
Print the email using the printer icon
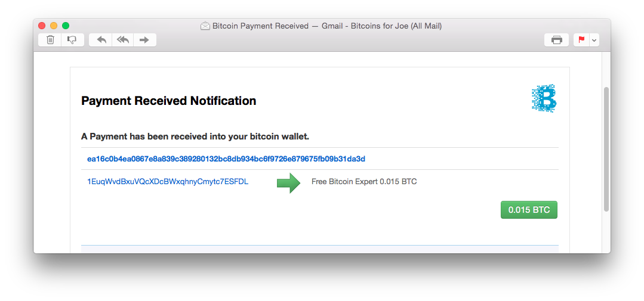pos(556,40)
